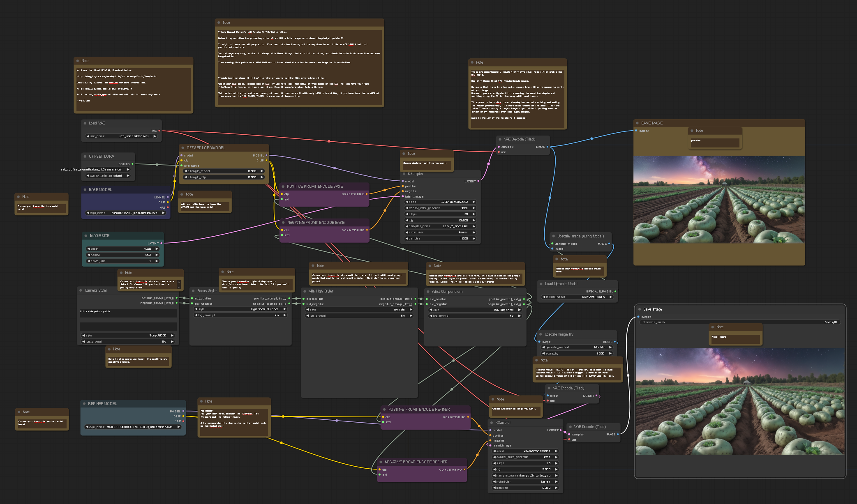This screenshot has width=857, height=504.
Task: Open sampler_name combo in the base KSampler
Action: tap(440, 226)
